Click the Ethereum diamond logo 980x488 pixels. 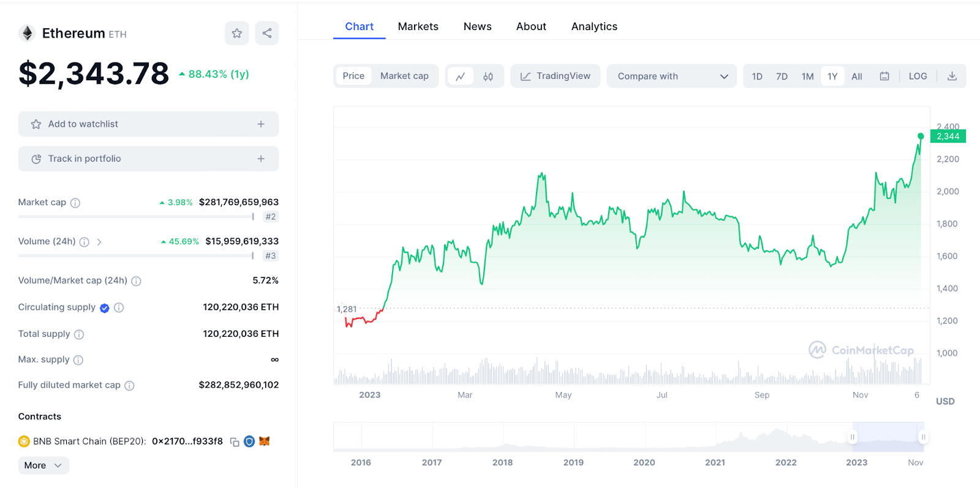[x=27, y=33]
